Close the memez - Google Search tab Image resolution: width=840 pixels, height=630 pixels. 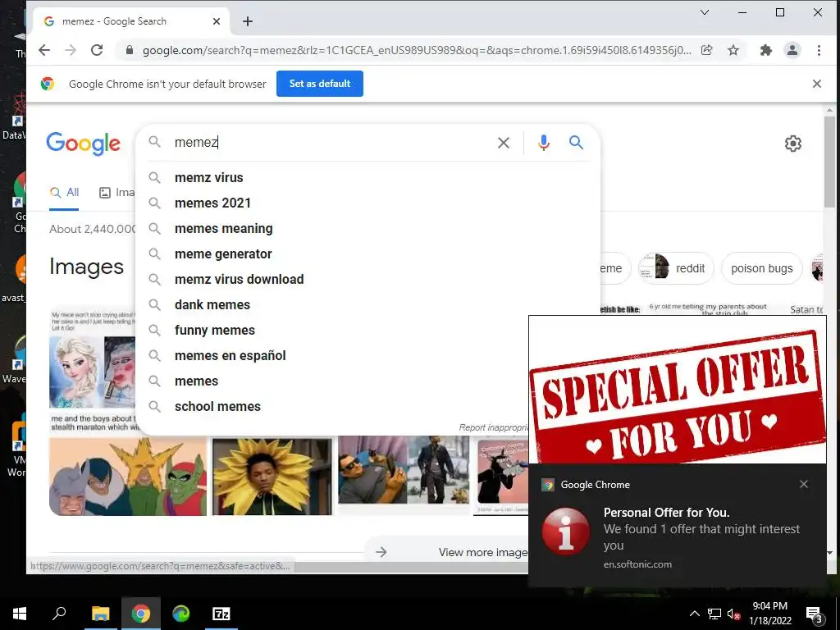[217, 21]
